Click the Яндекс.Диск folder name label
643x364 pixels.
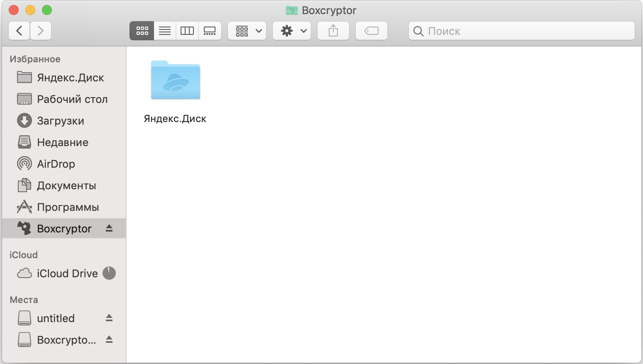tap(175, 119)
